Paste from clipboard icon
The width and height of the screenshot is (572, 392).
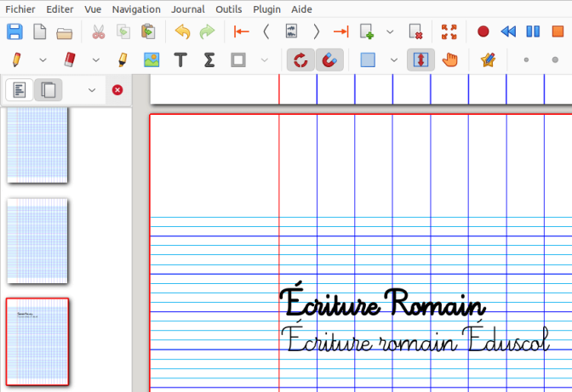click(x=148, y=31)
